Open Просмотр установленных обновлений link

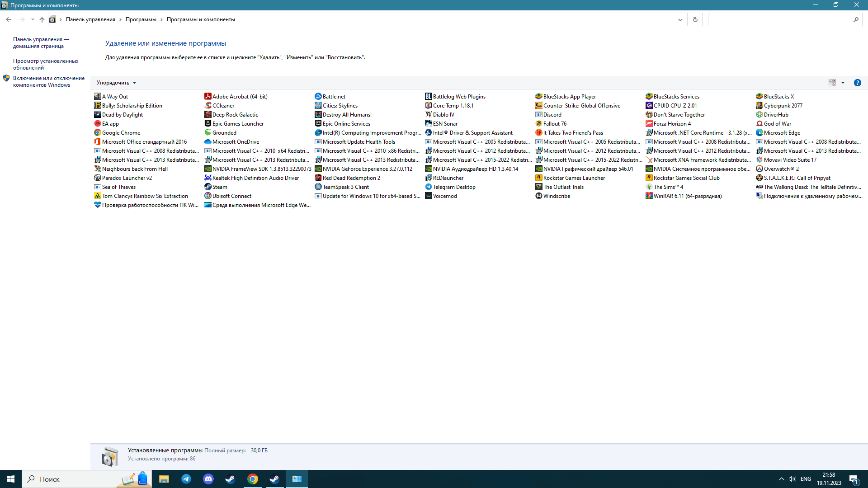[x=46, y=64]
